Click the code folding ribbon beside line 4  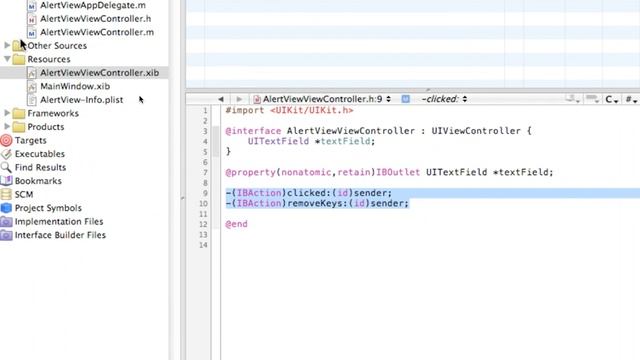[x=216, y=141]
